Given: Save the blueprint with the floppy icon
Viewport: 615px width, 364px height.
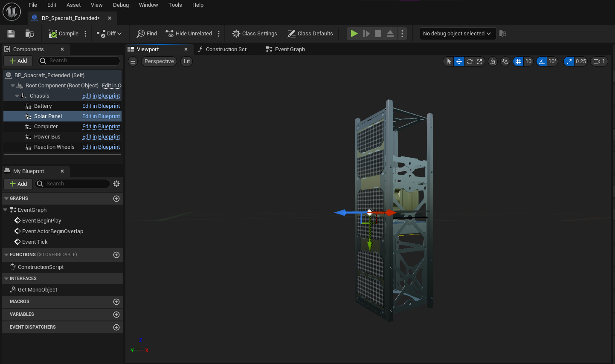Looking at the screenshot, I should (11, 34).
